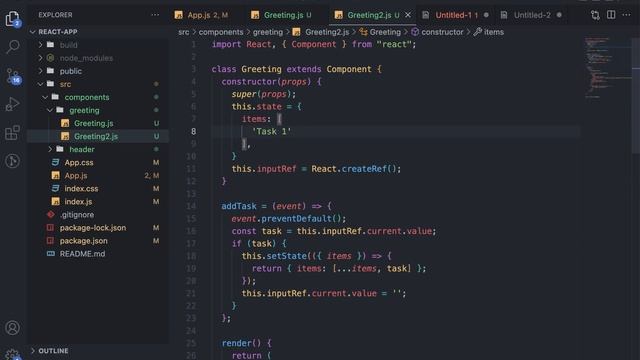Click the render() method name
Viewport: 640px width, 360px height.
pos(236,343)
